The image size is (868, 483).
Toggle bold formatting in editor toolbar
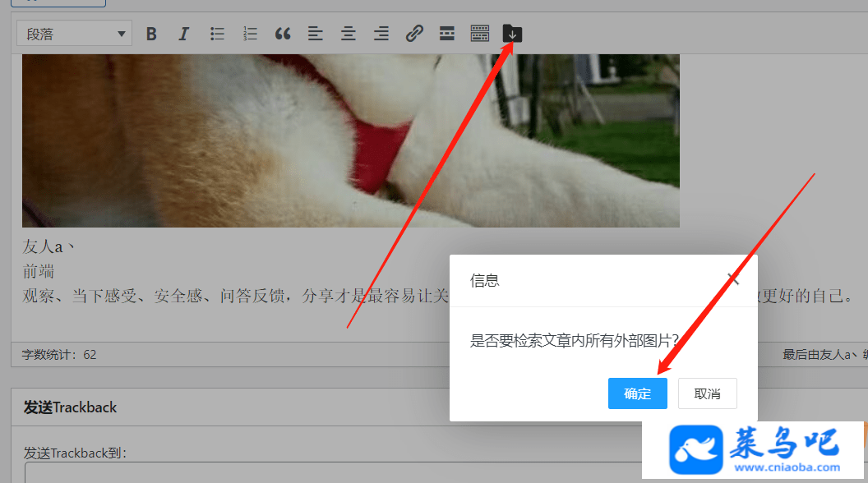pyautogui.click(x=151, y=34)
